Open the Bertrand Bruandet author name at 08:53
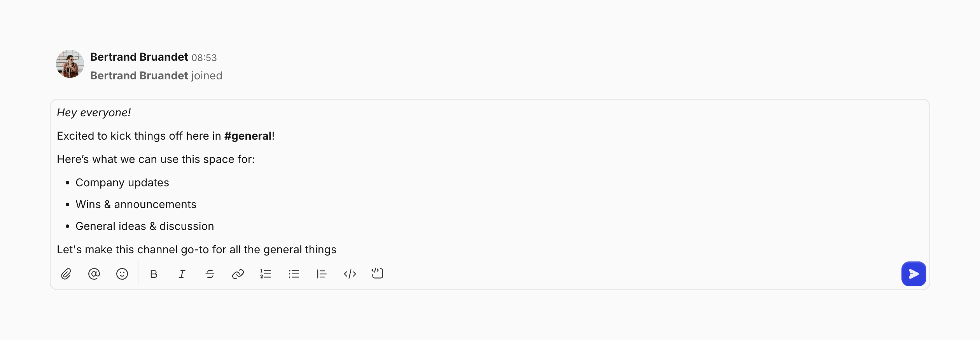Viewport: 980px width, 340px height. pos(139,57)
